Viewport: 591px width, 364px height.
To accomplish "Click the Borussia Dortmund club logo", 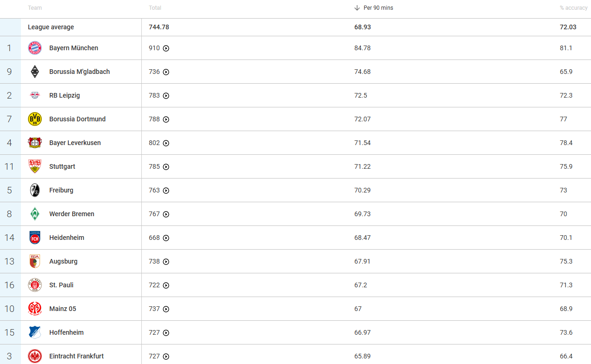I will tap(35, 119).
